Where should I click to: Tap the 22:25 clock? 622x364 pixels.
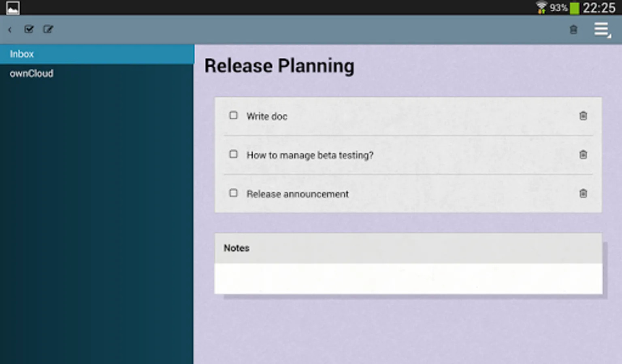pyautogui.click(x=599, y=8)
